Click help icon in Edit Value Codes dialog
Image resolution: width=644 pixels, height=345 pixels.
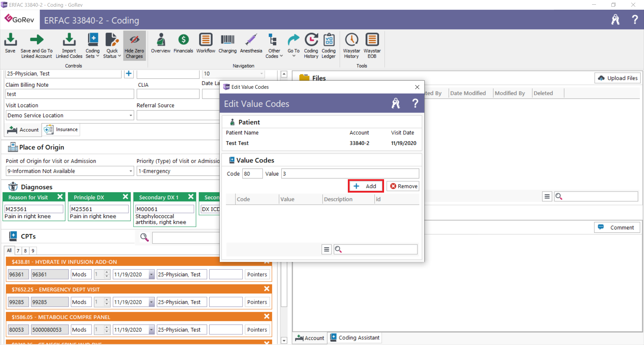[415, 103]
